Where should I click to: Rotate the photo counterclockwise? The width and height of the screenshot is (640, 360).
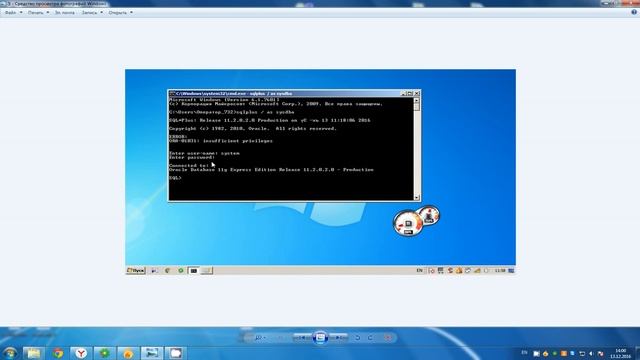[358, 338]
